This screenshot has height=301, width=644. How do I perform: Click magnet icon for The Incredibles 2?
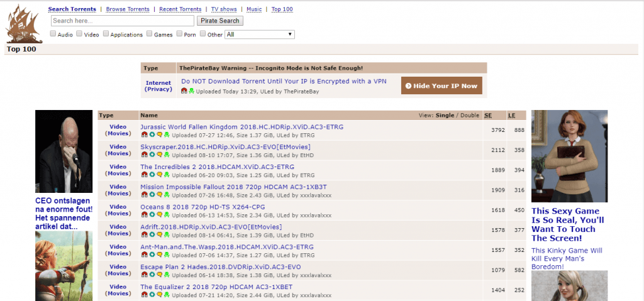click(144, 175)
